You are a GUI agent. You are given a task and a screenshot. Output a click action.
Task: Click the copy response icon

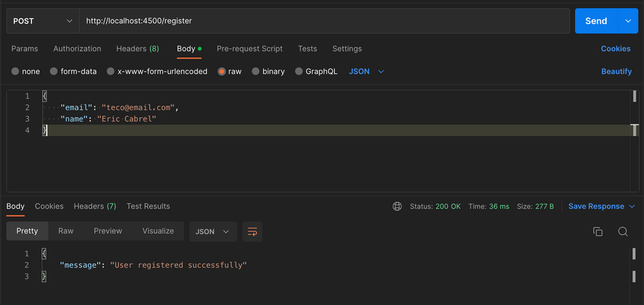tap(598, 231)
